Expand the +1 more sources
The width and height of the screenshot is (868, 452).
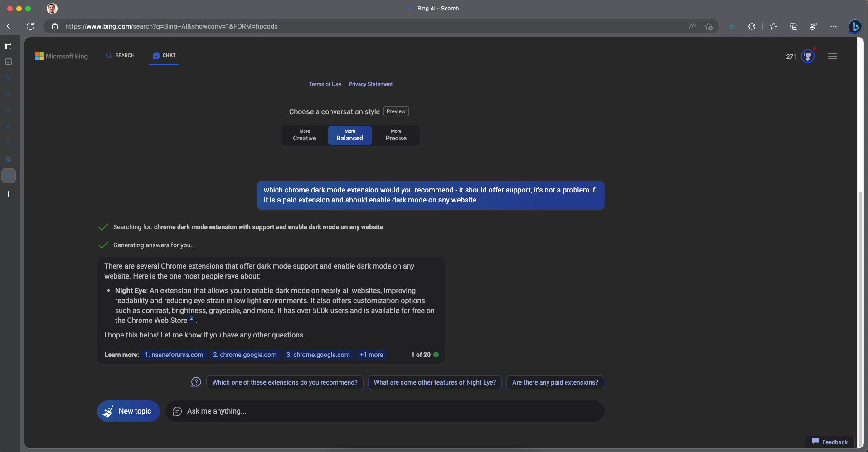click(x=371, y=355)
